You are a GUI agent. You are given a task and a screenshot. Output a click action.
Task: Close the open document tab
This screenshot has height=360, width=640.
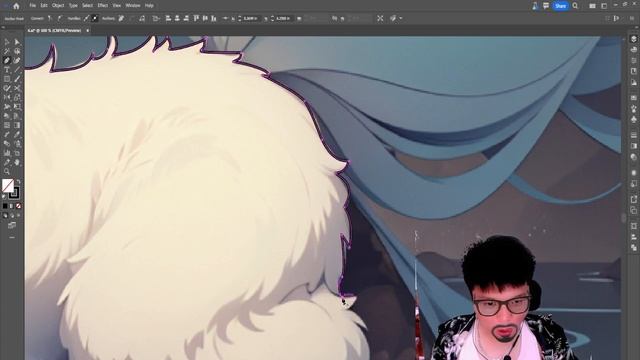(x=87, y=31)
